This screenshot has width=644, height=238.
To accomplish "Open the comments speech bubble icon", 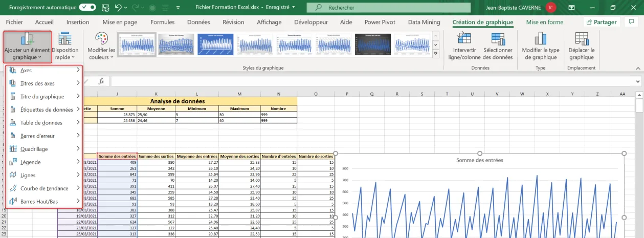I will [631, 22].
